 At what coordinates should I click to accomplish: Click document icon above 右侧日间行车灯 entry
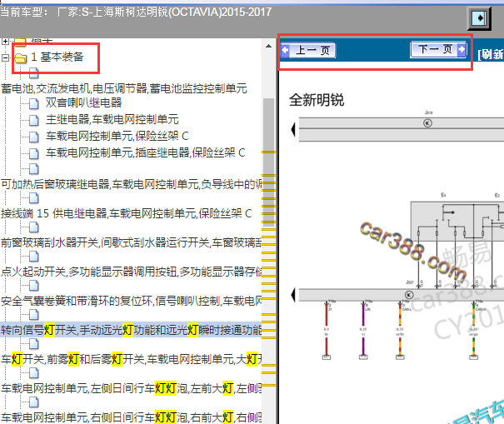click(x=34, y=402)
